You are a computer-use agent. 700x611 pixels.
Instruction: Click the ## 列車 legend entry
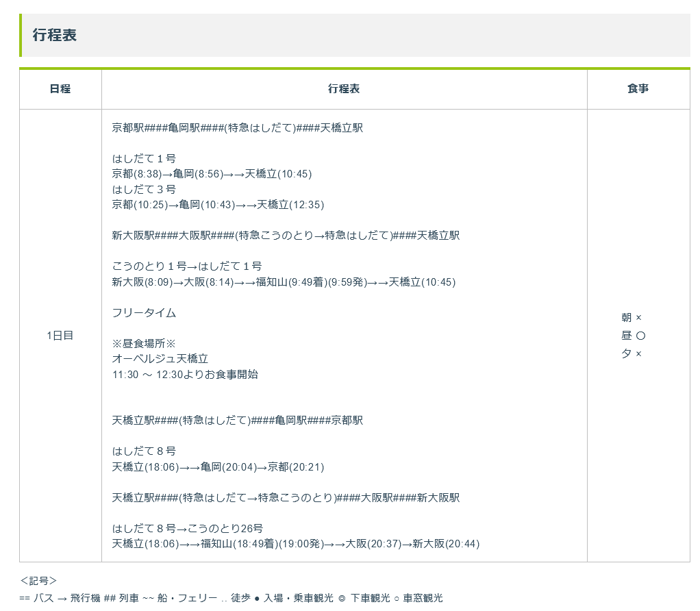coord(121,598)
